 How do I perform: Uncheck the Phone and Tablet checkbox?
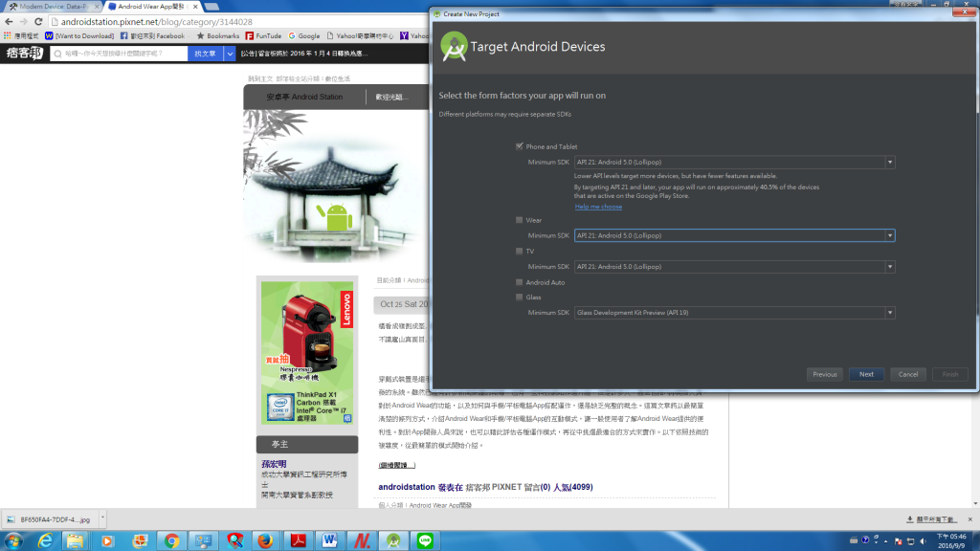pos(520,146)
